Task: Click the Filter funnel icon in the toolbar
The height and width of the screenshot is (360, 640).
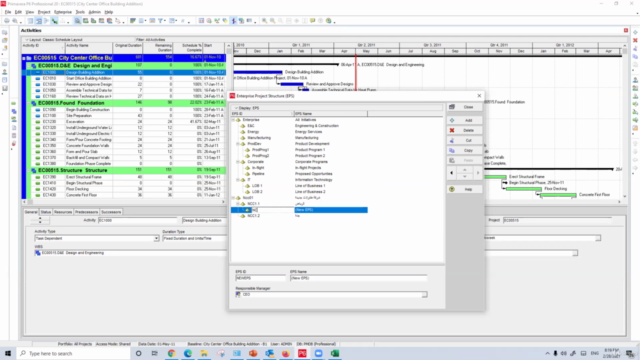Action: click(x=160, y=21)
